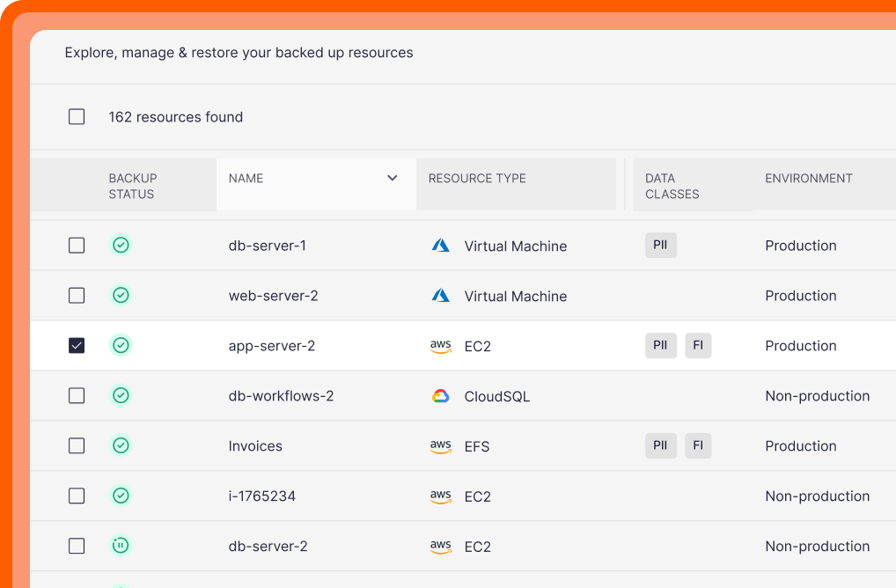This screenshot has width=896, height=588.
Task: Click the AWS logo in i-1765234 row
Action: coord(441,496)
